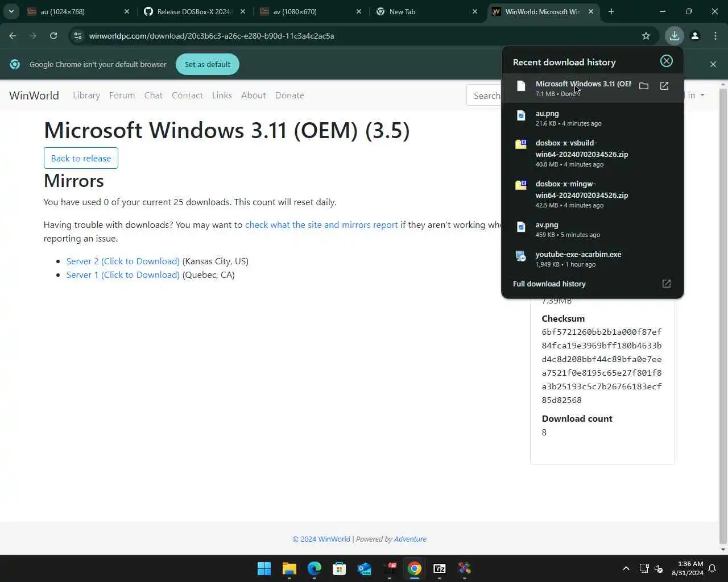Viewport: 728px width, 582px height.
Task: Open the Library nav item
Action: pos(86,95)
